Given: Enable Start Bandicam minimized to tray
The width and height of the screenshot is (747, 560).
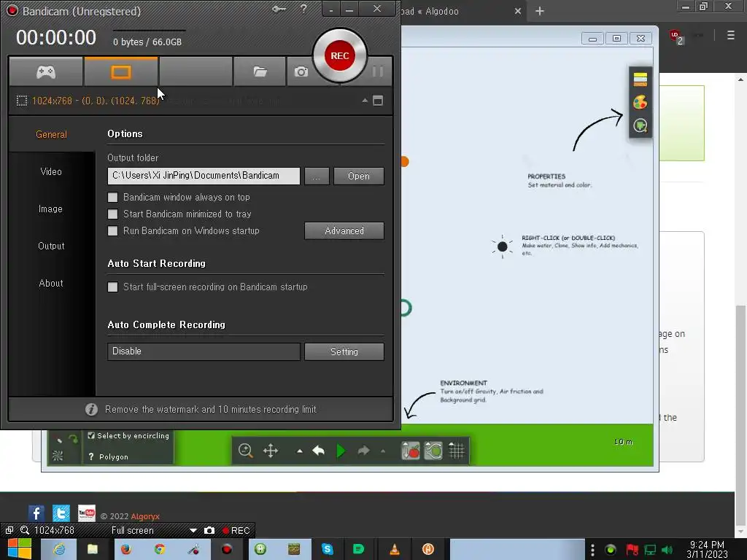Looking at the screenshot, I should pos(113,214).
